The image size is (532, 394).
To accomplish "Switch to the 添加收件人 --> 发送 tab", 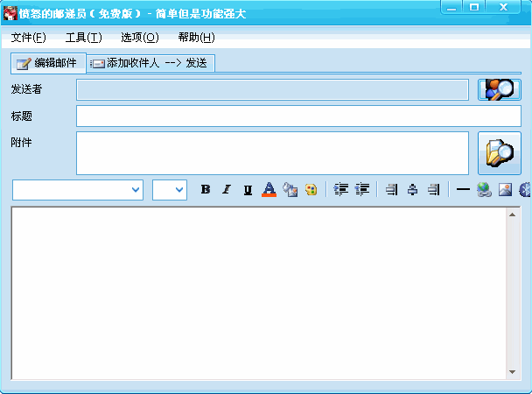I will (x=150, y=63).
